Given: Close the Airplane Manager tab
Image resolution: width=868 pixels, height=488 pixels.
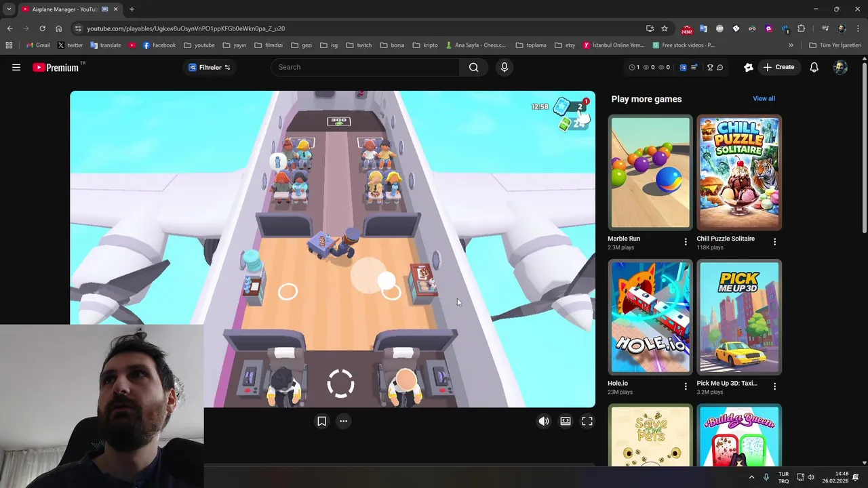Looking at the screenshot, I should point(116,9).
